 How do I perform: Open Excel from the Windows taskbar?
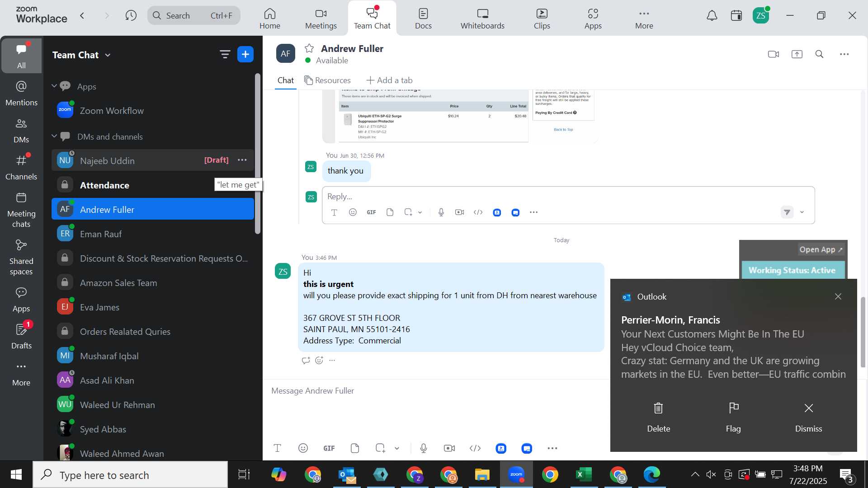point(584,474)
